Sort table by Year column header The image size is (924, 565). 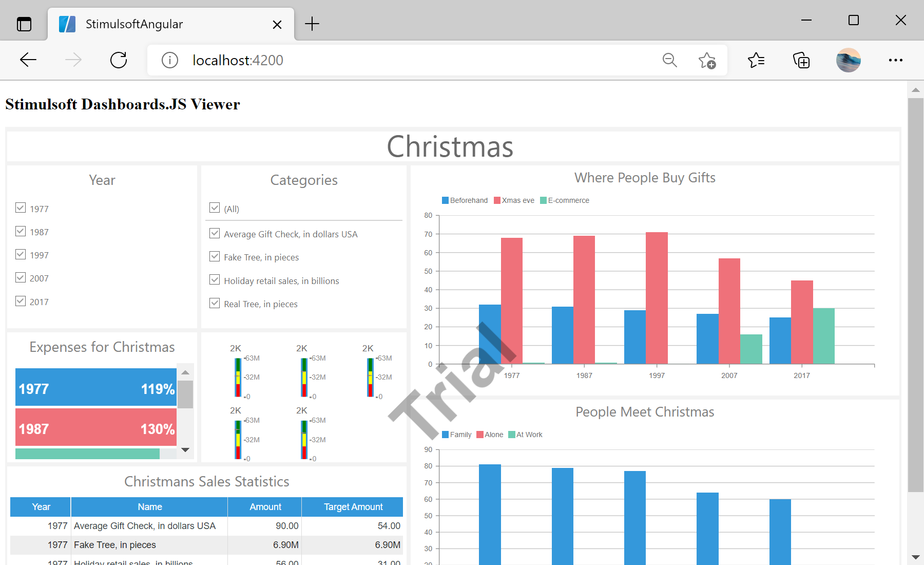click(41, 507)
